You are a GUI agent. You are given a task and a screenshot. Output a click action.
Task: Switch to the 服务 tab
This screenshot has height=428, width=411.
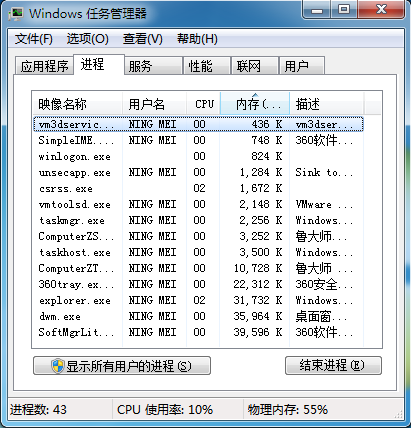tap(153, 66)
